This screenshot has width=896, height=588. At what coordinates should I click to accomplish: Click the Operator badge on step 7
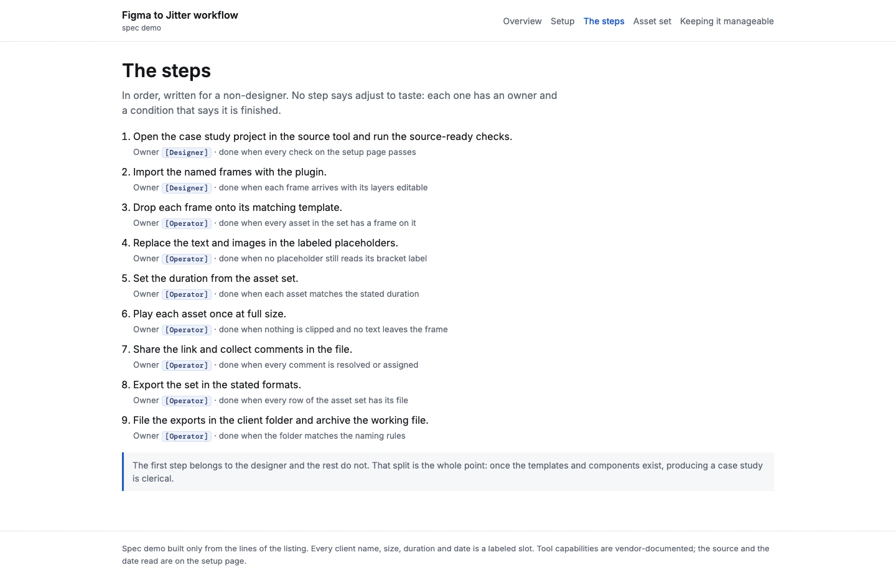point(187,365)
